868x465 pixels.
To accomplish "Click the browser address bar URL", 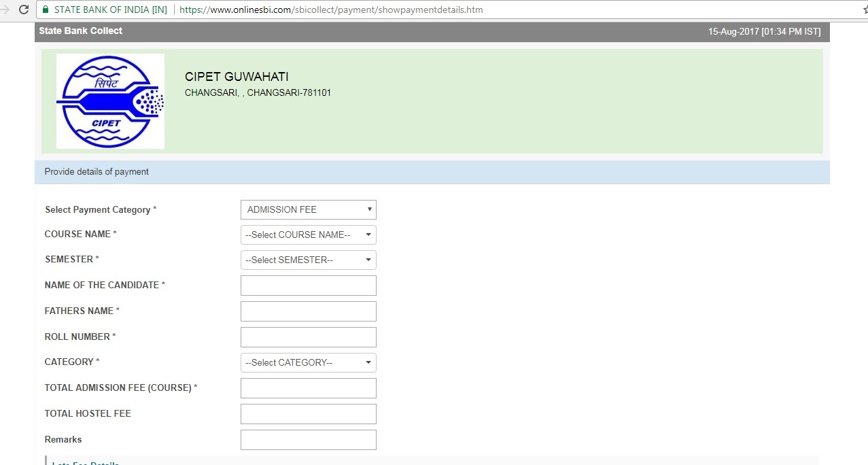I will (331, 10).
